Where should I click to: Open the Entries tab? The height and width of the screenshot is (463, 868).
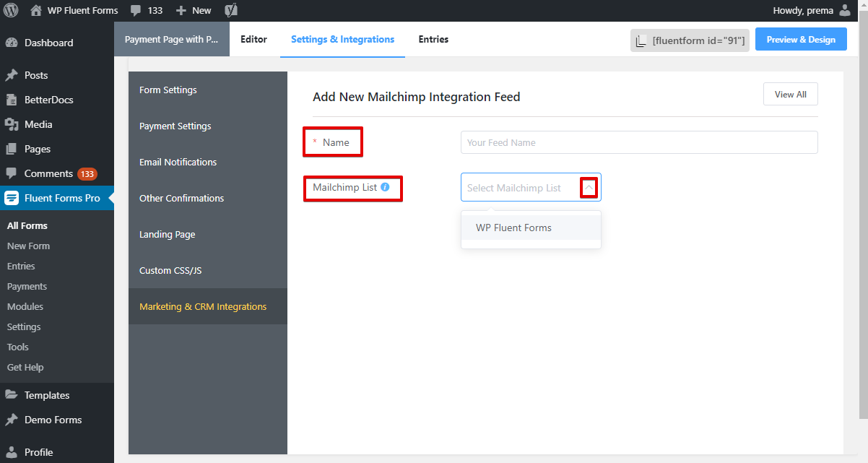tap(433, 40)
